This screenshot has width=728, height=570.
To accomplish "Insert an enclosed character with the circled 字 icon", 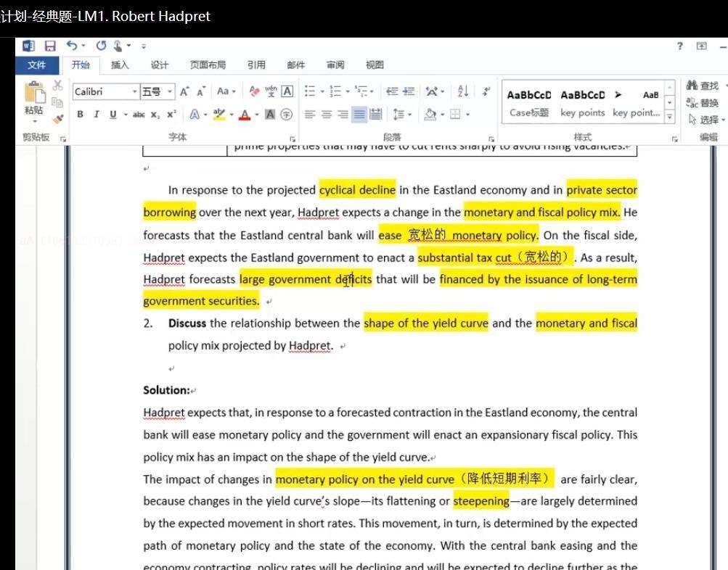I will click(x=287, y=115).
